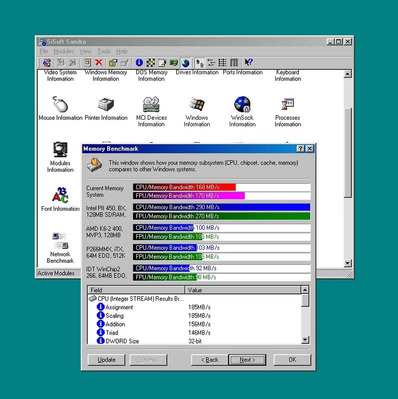Click the IDT WinChip2 266 comparison label
The width and height of the screenshot is (398, 399).
[x=106, y=272]
